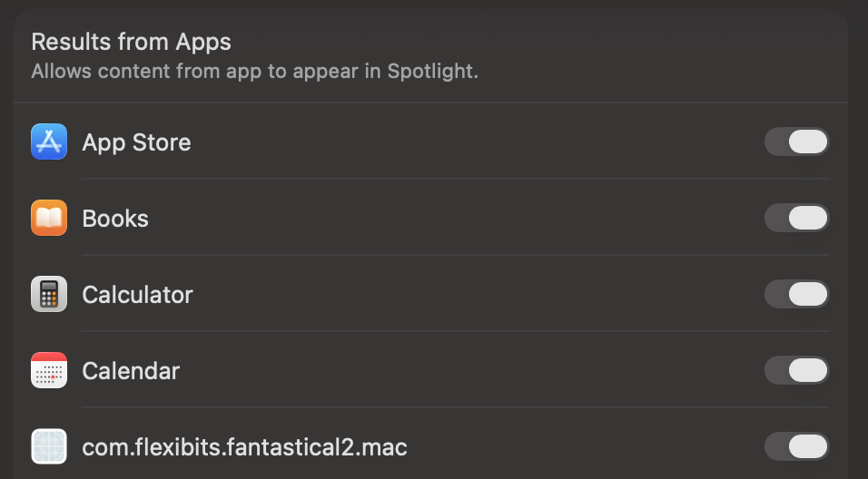Screen dimensions: 868x479
Task: Select the com.flexibits.fantastical2.mac label
Action: coord(244,447)
